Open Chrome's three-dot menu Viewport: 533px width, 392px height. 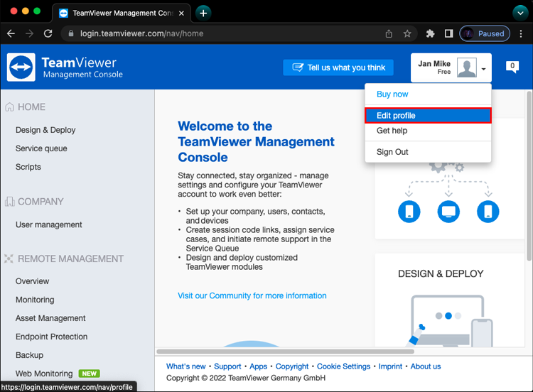point(521,33)
